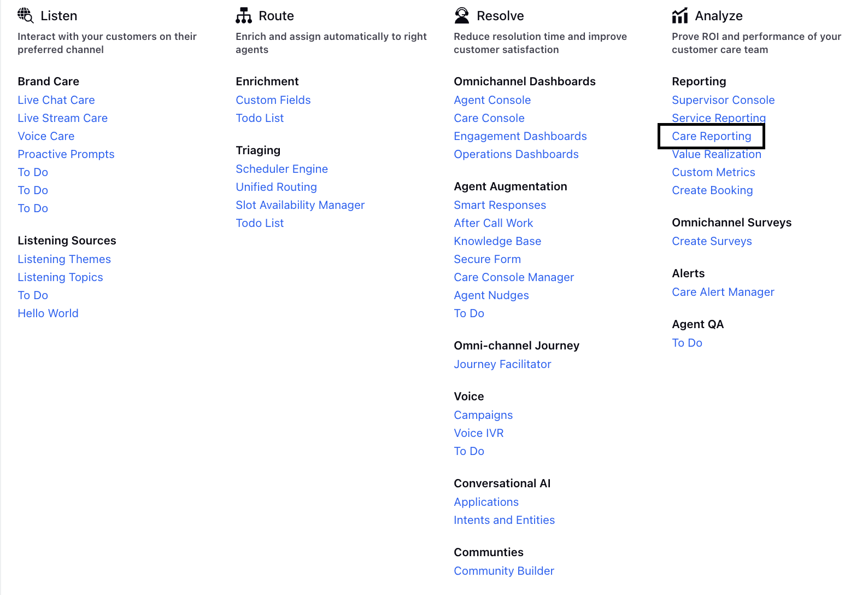Open Campaigns under Voice
The width and height of the screenshot is (868, 595).
click(x=483, y=415)
